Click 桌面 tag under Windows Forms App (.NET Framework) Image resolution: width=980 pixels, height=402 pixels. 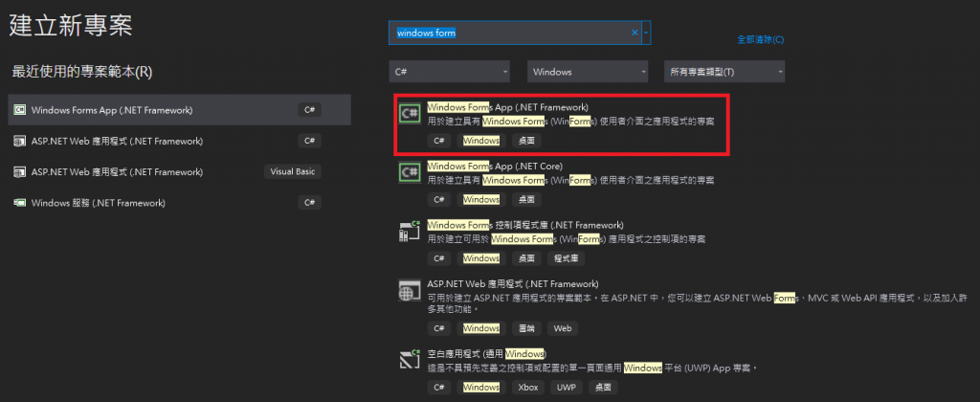coord(527,141)
